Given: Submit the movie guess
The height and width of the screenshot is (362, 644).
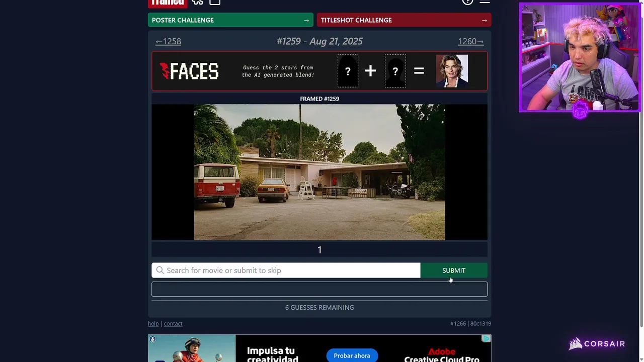Looking at the screenshot, I should point(454,270).
